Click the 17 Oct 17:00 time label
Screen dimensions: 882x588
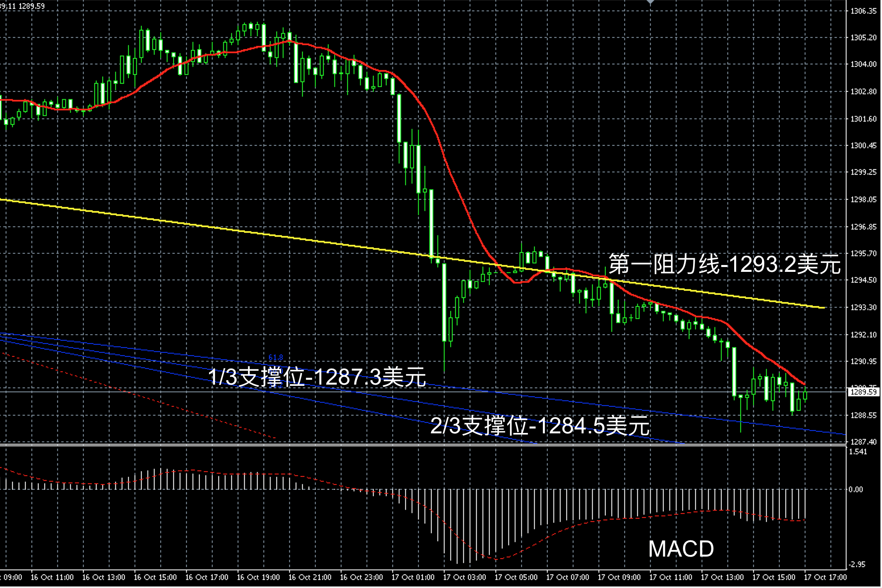tap(825, 577)
